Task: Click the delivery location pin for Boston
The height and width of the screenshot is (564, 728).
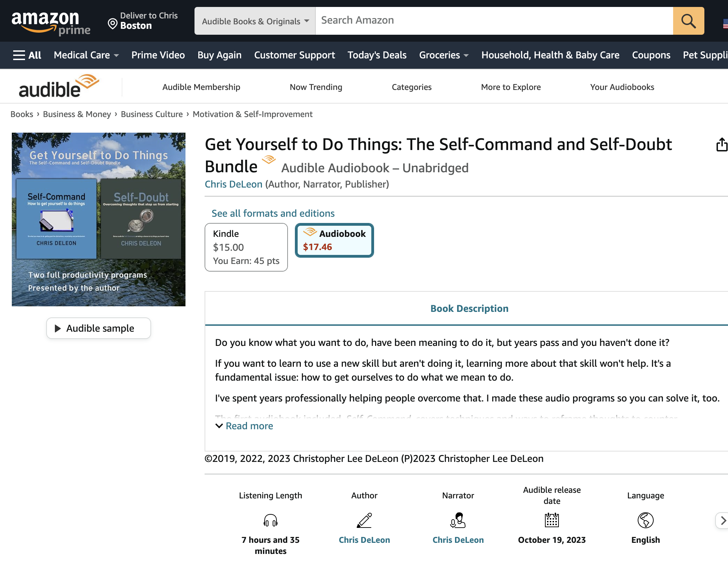Action: pyautogui.click(x=112, y=24)
